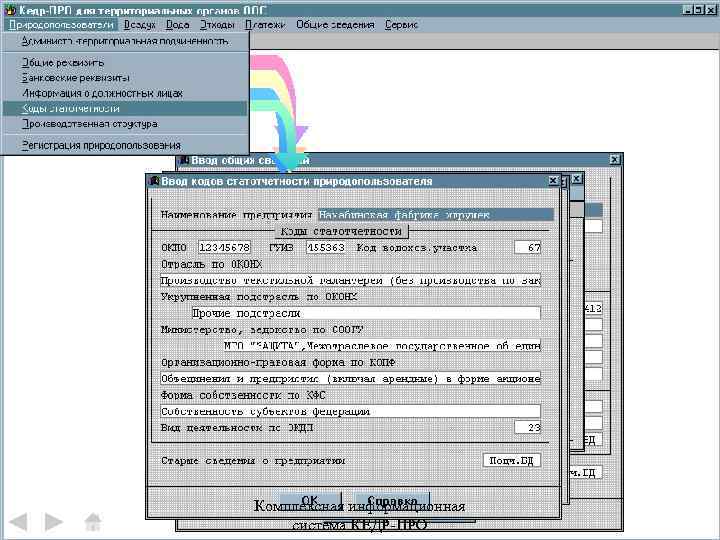Maximize the Кедр-ПРО main window
This screenshot has height=540, width=720.
[x=698, y=9]
